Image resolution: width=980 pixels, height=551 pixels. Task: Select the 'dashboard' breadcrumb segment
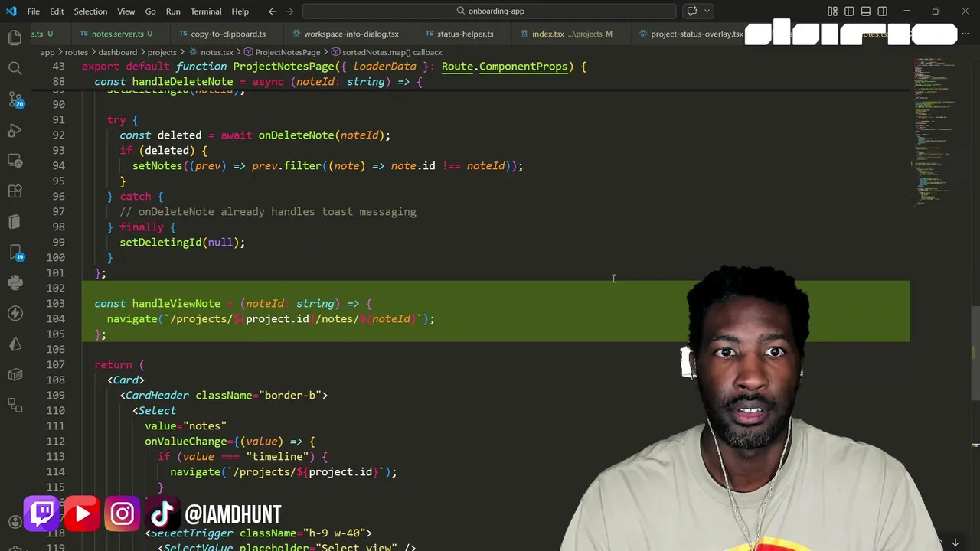coord(117,52)
